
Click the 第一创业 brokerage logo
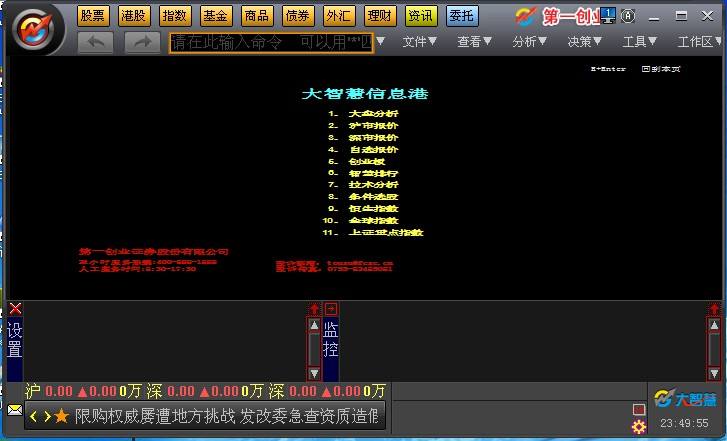pyautogui.click(x=556, y=17)
